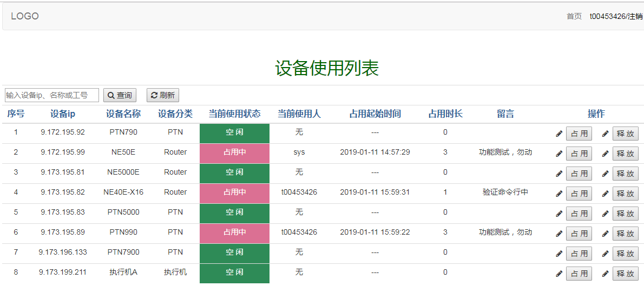Release NE40E-X16 using 释放 button
Image resolution: width=644 pixels, height=286 pixels.
click(x=626, y=194)
